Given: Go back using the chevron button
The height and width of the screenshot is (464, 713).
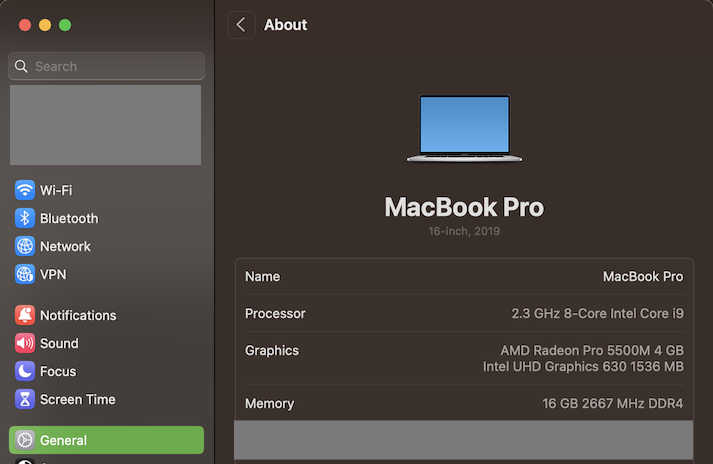Looking at the screenshot, I should 241,25.
